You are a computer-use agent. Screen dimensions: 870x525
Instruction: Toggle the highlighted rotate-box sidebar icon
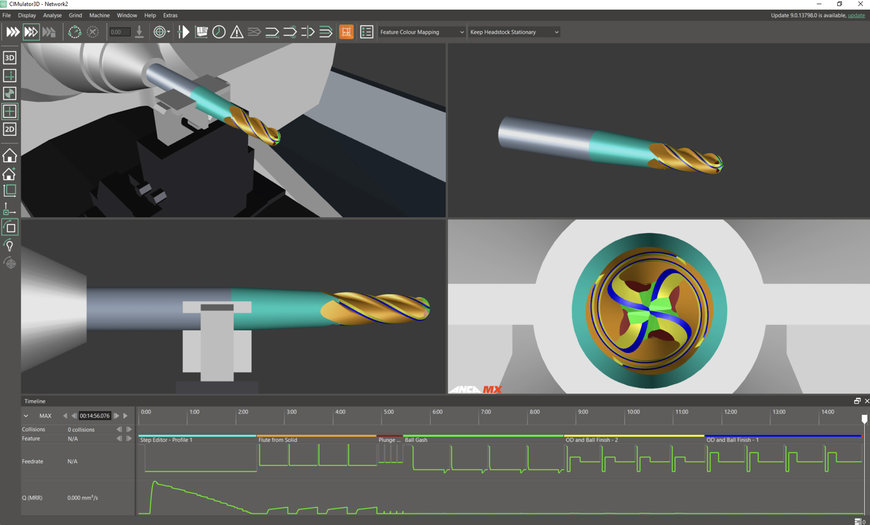point(9,227)
